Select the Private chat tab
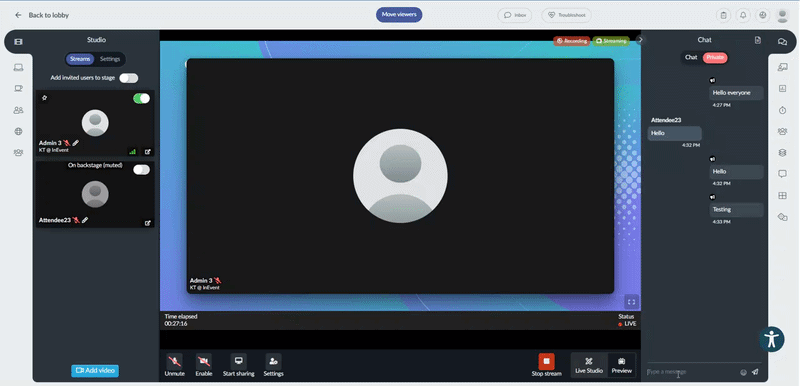 tap(715, 58)
